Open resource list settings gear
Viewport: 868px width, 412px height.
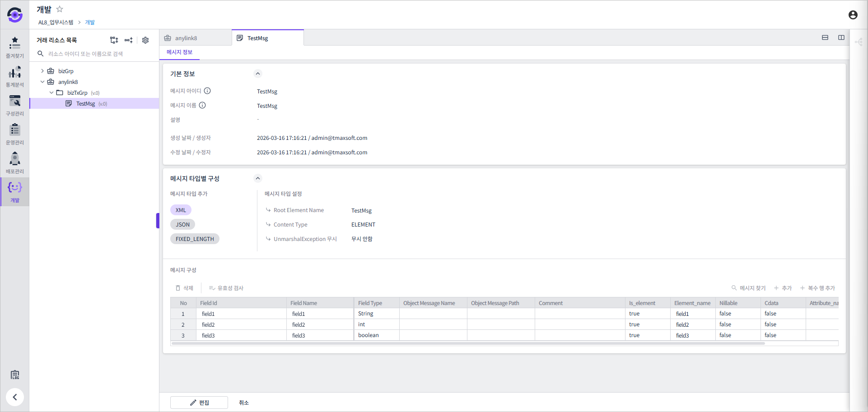pos(145,40)
